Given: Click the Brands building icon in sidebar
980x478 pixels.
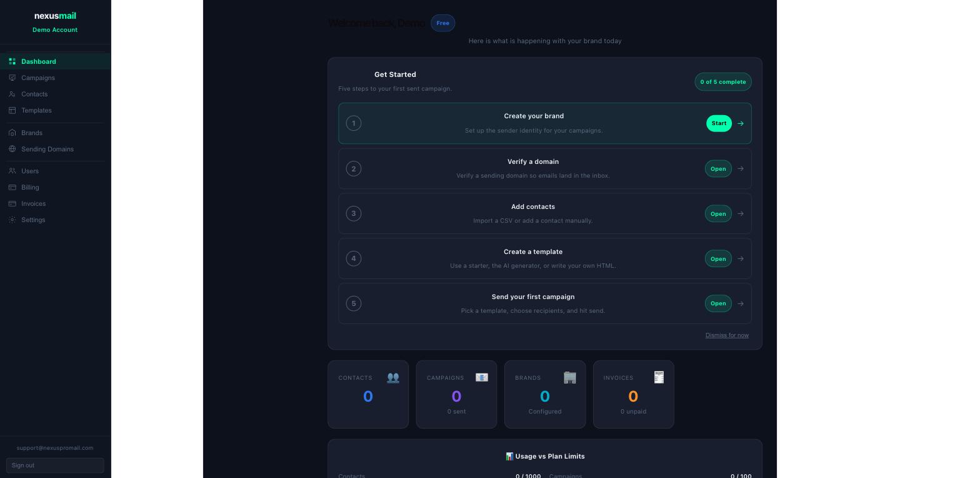Looking at the screenshot, I should point(12,133).
